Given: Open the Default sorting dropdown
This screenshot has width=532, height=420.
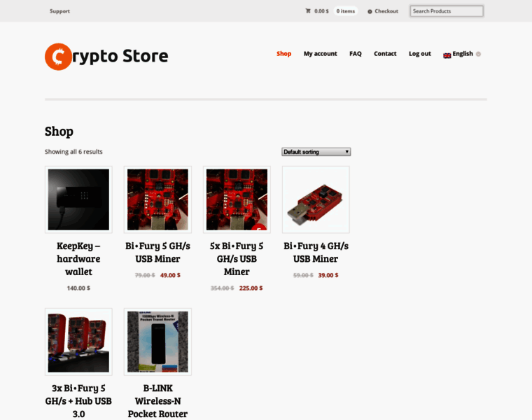Looking at the screenshot, I should tap(316, 152).
